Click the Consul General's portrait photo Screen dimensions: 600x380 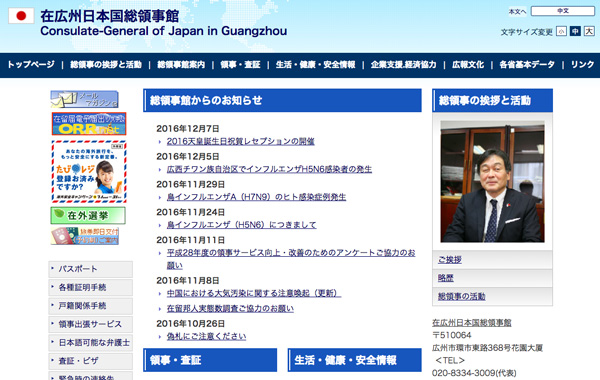tap(492, 182)
